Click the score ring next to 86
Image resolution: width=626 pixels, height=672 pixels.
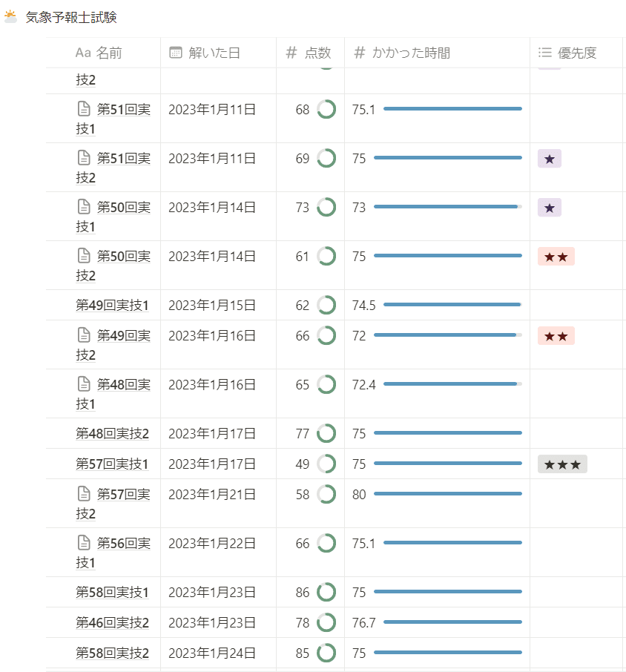click(326, 592)
